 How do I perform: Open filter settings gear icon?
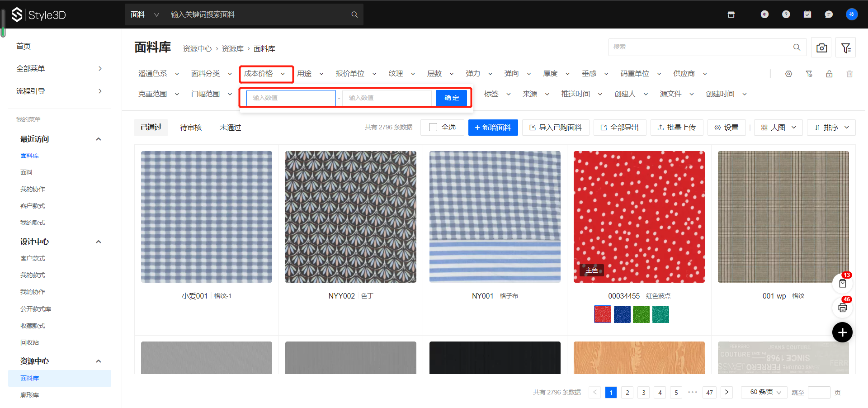coord(788,74)
